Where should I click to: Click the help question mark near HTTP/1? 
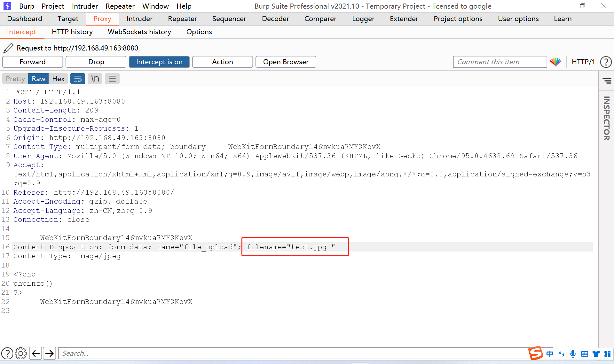click(x=606, y=62)
